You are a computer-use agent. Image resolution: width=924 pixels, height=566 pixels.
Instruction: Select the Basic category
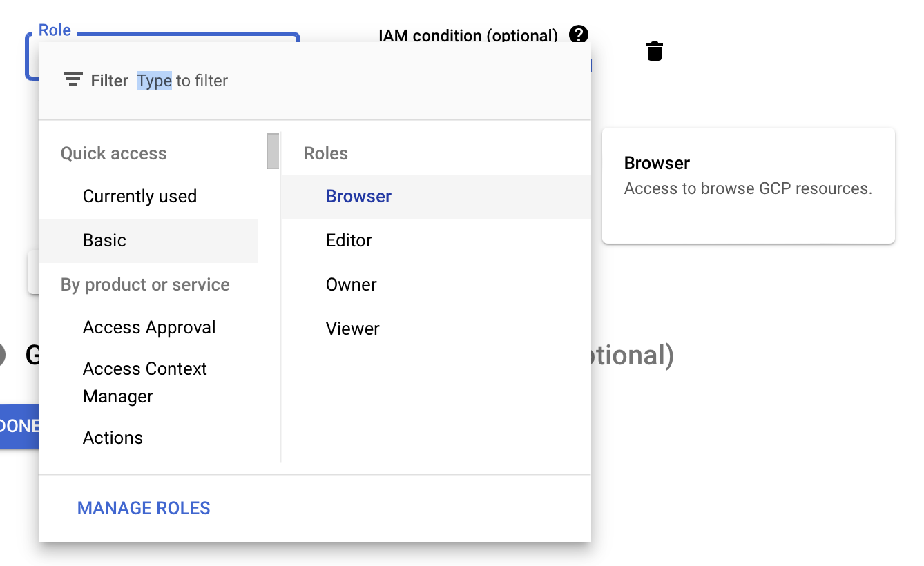click(148, 241)
